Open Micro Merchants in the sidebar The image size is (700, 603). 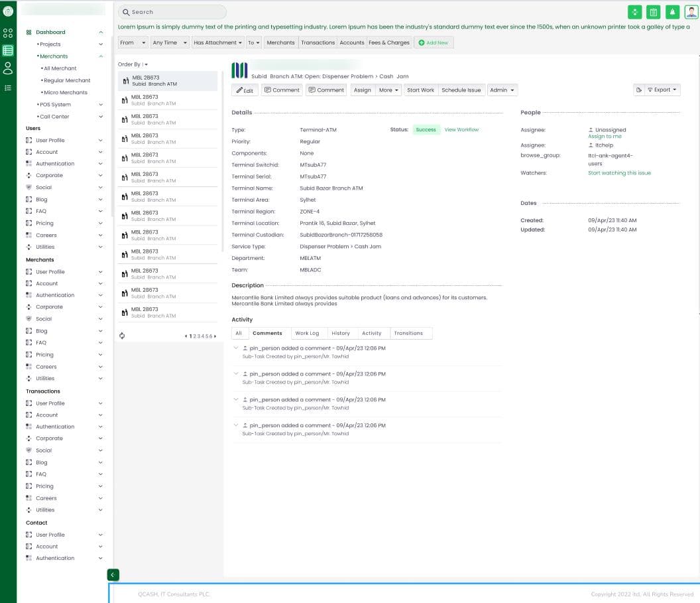(65, 92)
